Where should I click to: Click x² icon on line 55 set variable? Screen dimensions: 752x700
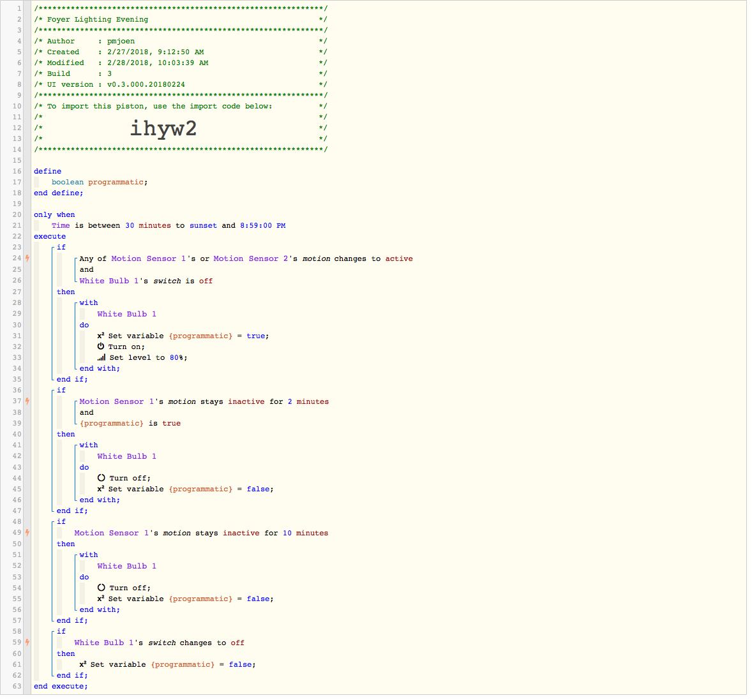tap(101, 599)
